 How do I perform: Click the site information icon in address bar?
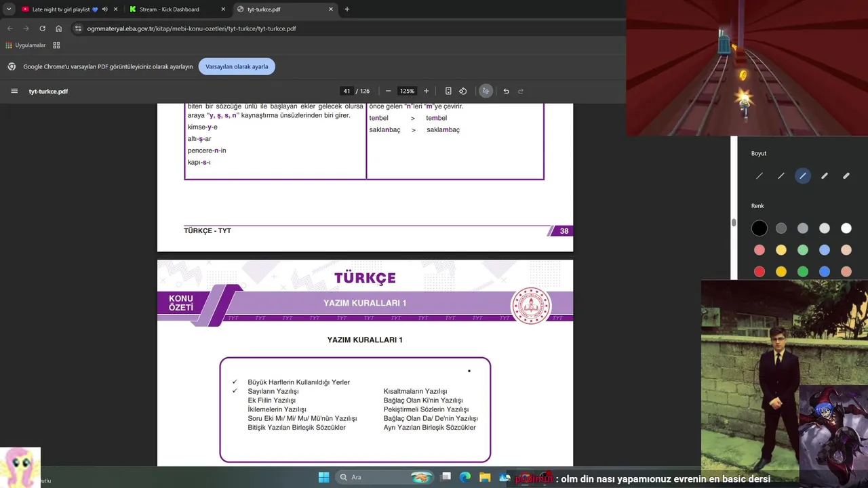[x=78, y=28]
